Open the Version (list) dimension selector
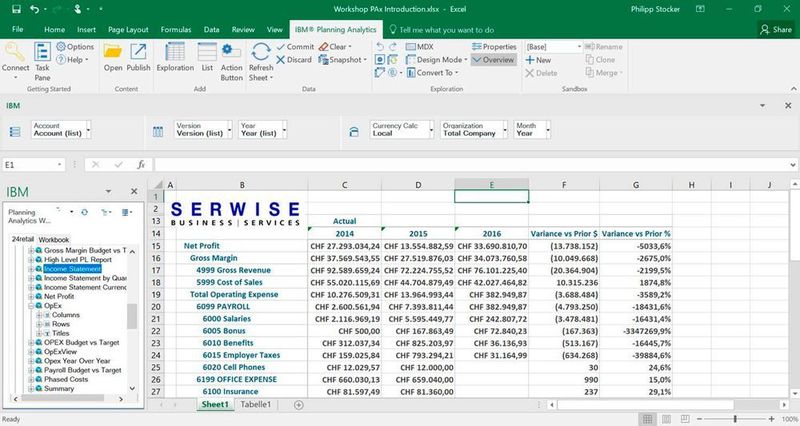 (203, 130)
